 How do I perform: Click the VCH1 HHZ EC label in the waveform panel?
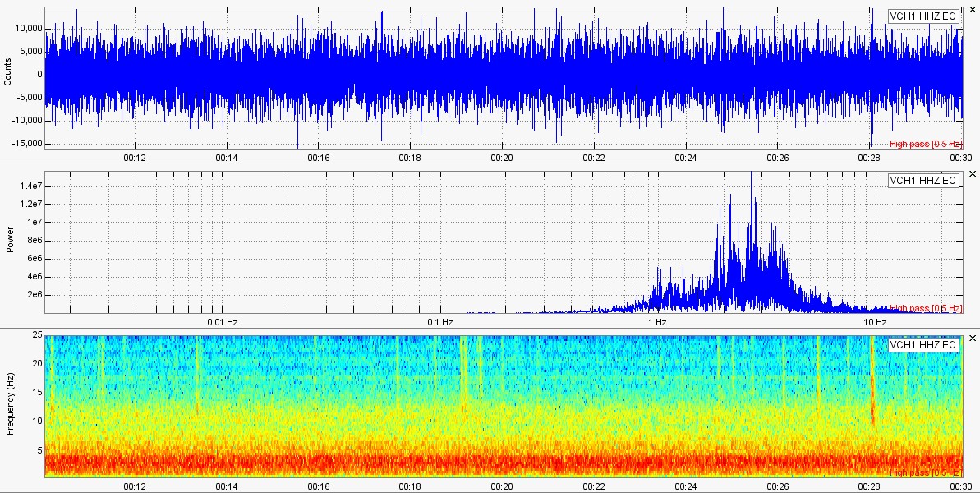pos(923,16)
